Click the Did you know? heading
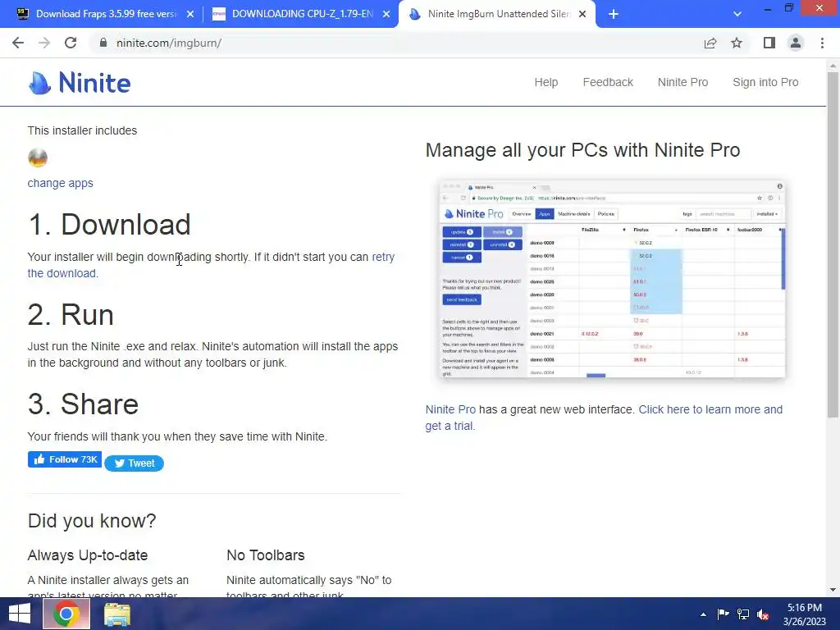The width and height of the screenshot is (840, 630). (92, 521)
